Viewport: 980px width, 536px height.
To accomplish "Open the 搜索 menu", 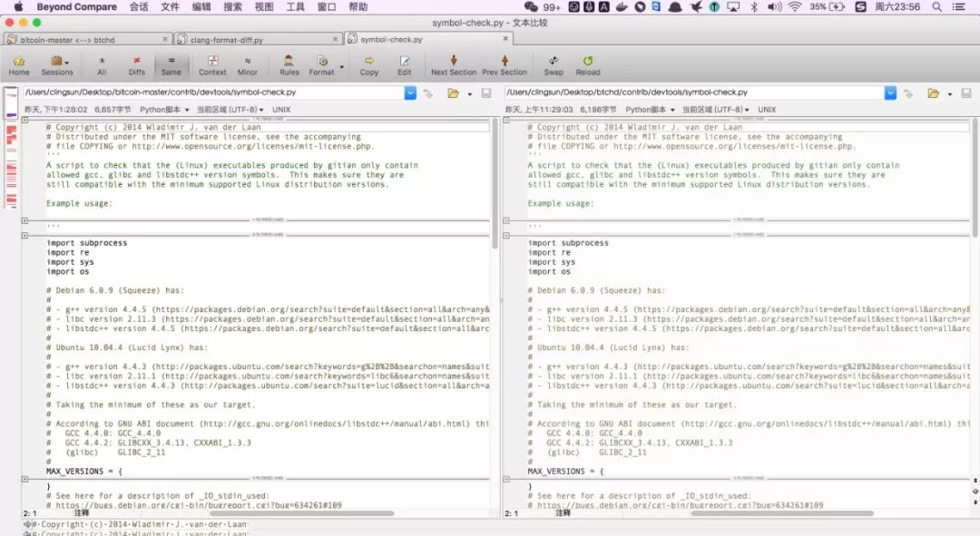I will point(232,7).
